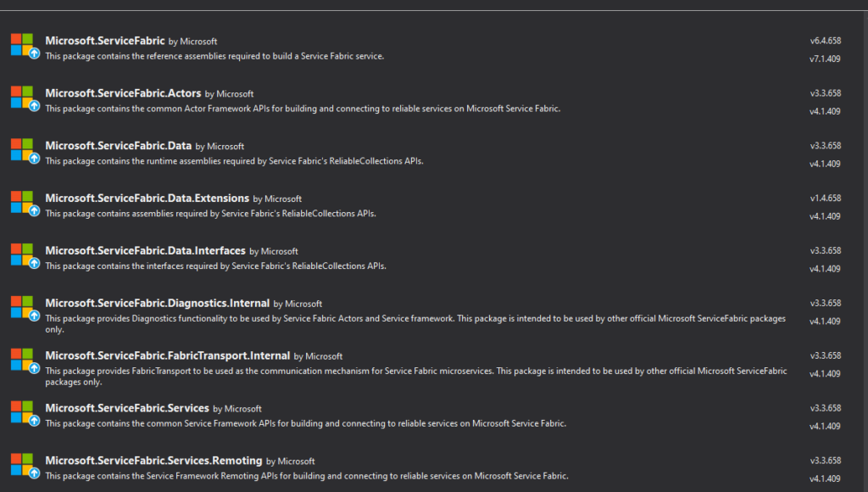Screen dimensions: 868x492
Task: Open the Microsoft.ServiceFabric.Actors package title
Action: pyautogui.click(x=123, y=93)
